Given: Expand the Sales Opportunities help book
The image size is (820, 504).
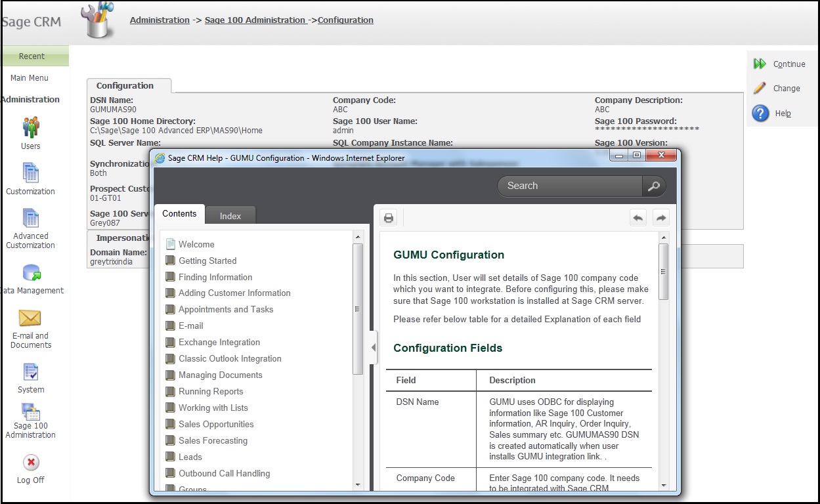Looking at the screenshot, I should click(216, 425).
